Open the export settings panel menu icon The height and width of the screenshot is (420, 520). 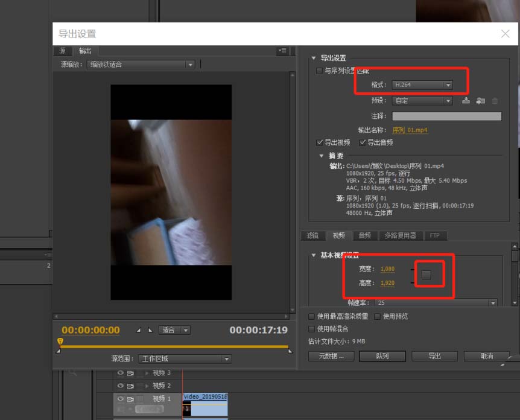(282, 51)
